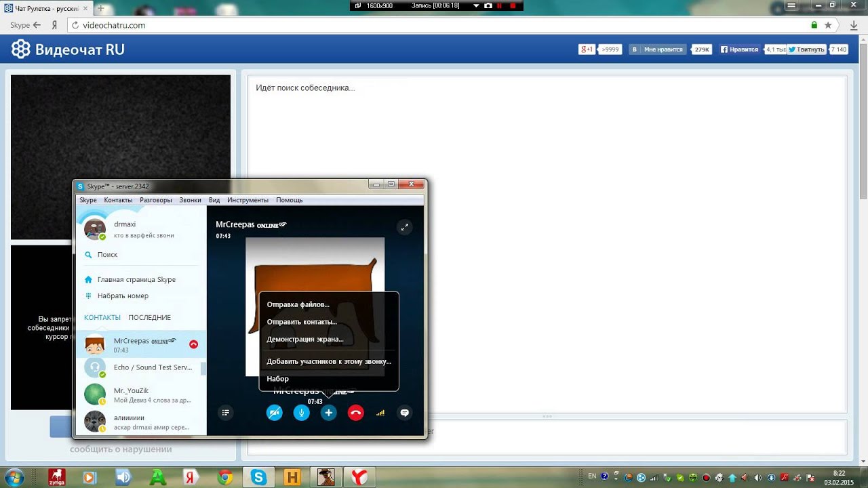Image resolution: width=868 pixels, height=488 pixels.
Task: Bookmark page with star icon
Action: [x=828, y=25]
